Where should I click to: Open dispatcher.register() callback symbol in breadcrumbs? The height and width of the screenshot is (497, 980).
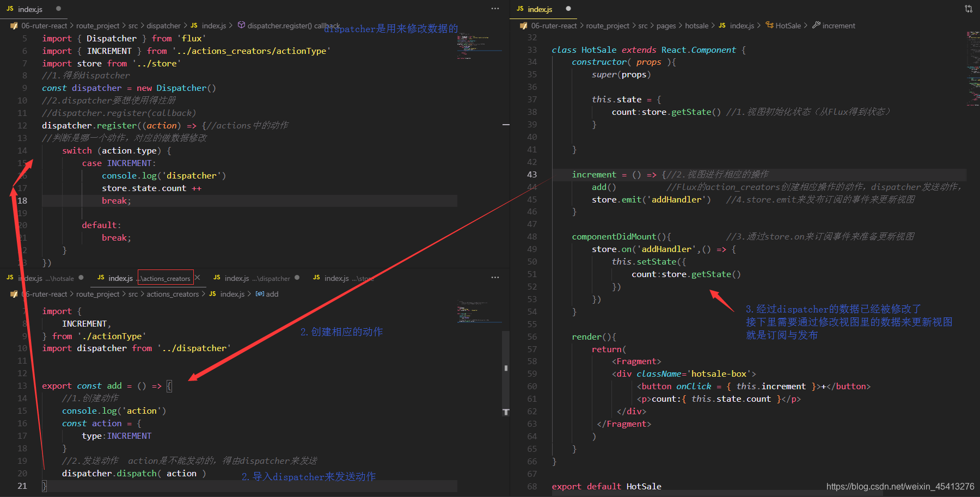pyautogui.click(x=289, y=26)
